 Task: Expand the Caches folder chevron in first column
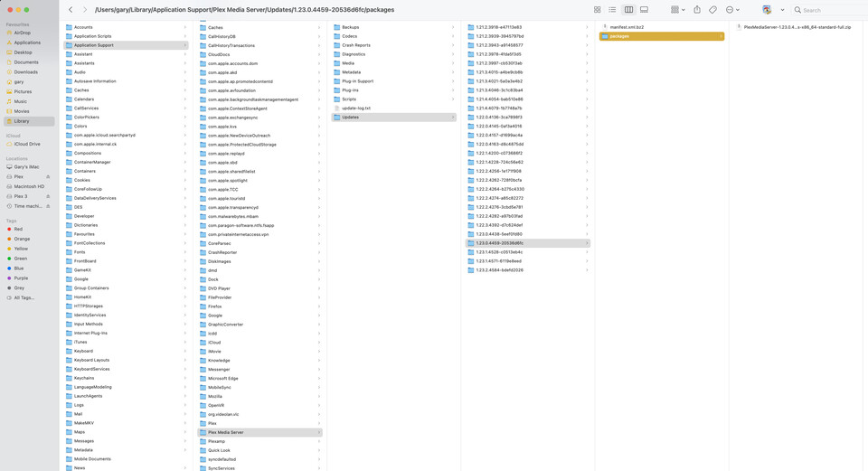[x=184, y=90]
